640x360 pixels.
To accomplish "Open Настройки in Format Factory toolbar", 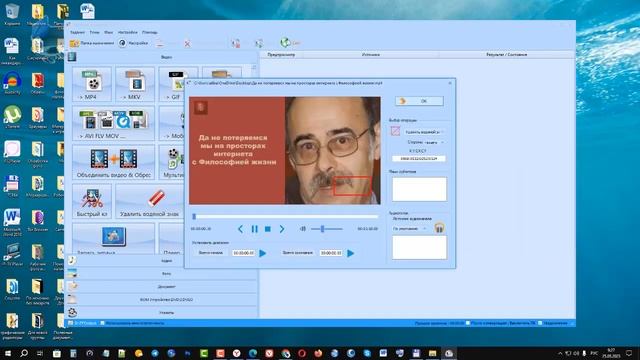I will pos(133,43).
